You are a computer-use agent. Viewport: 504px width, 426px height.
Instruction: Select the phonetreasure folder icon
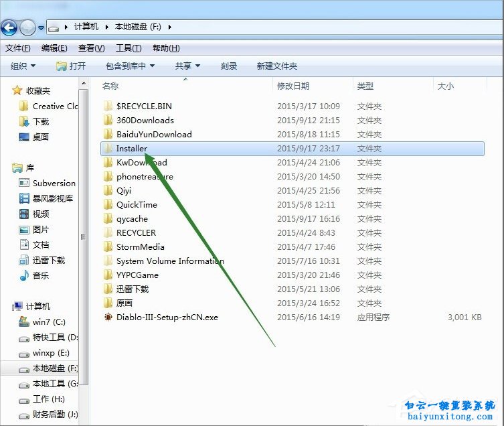point(108,176)
